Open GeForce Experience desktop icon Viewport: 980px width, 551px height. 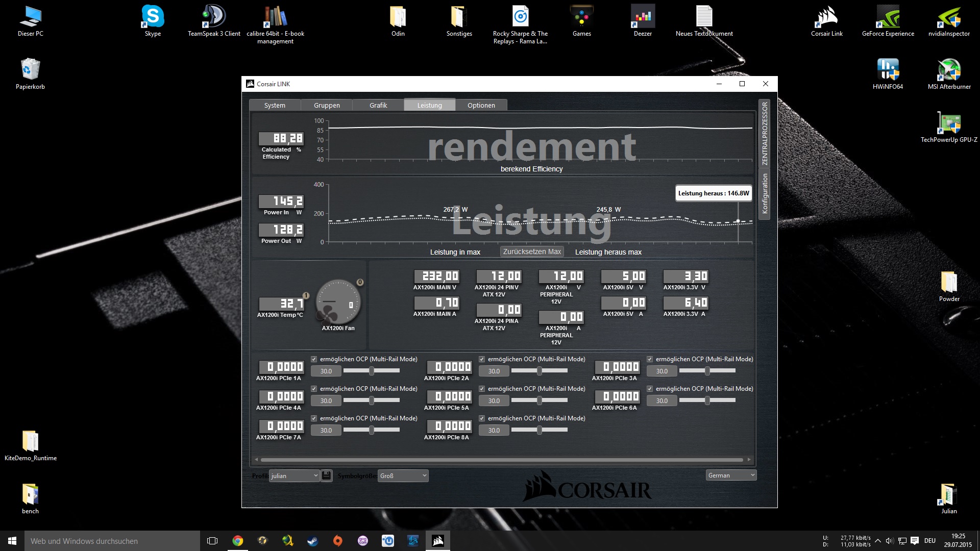888,21
